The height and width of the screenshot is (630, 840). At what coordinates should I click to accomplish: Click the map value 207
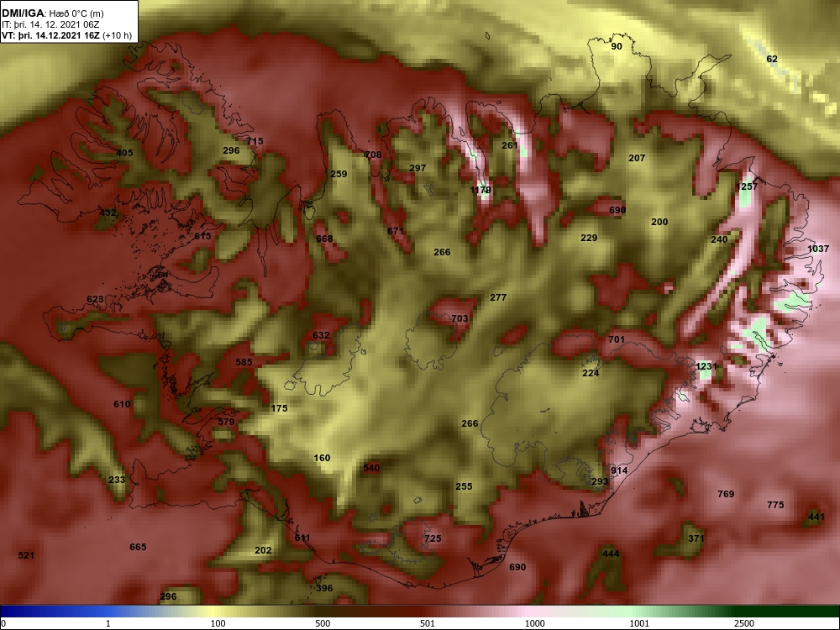[x=637, y=158]
